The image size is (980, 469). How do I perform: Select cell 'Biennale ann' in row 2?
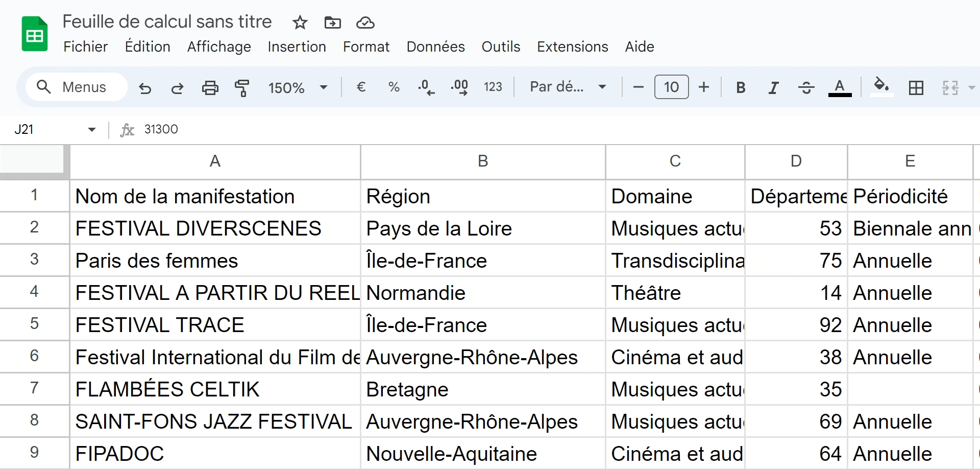tap(910, 228)
